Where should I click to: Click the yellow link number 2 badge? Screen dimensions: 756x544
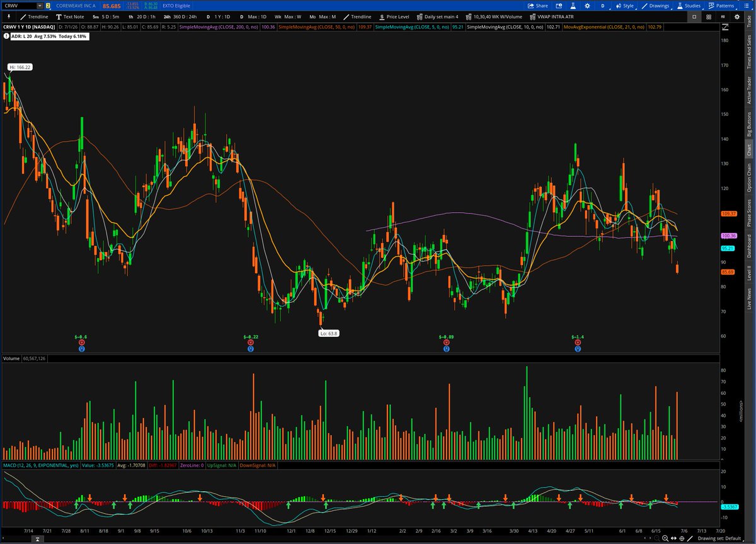click(48, 6)
